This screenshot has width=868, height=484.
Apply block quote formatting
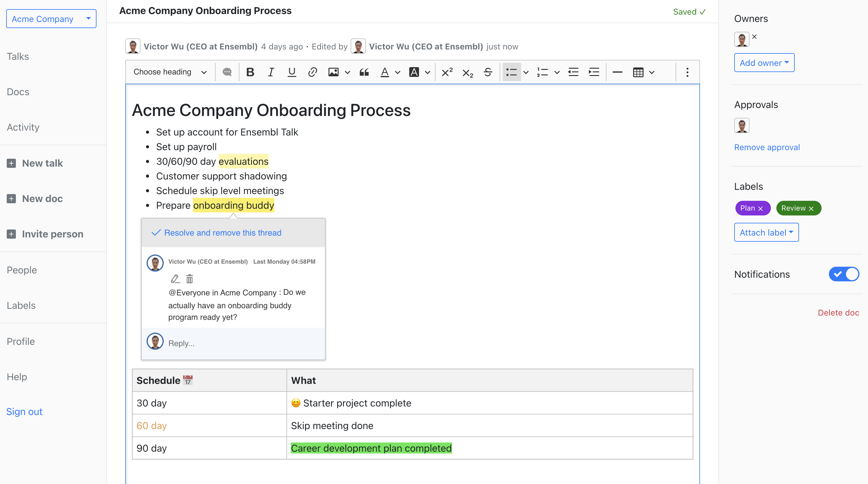(364, 72)
